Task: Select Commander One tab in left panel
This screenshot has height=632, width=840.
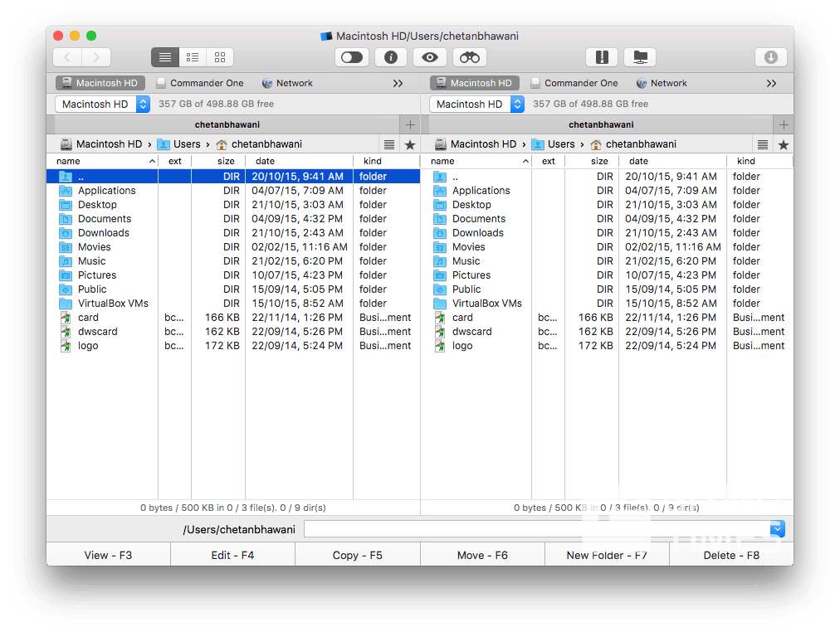Action: point(200,83)
